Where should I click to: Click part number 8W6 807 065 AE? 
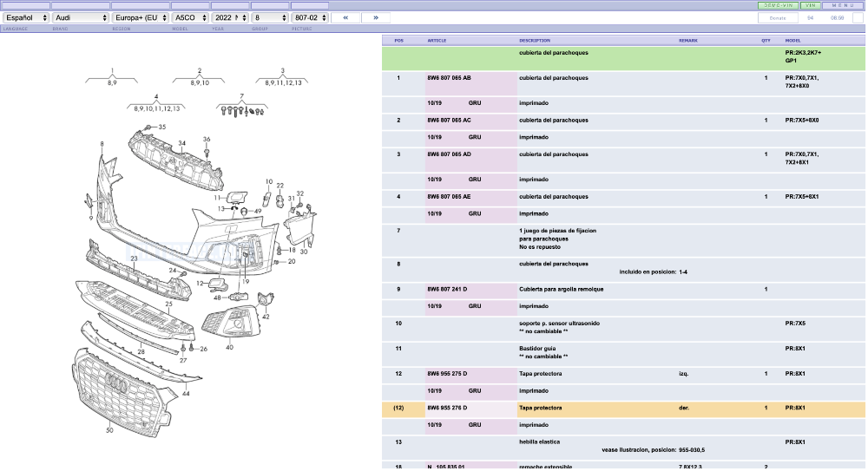click(449, 197)
